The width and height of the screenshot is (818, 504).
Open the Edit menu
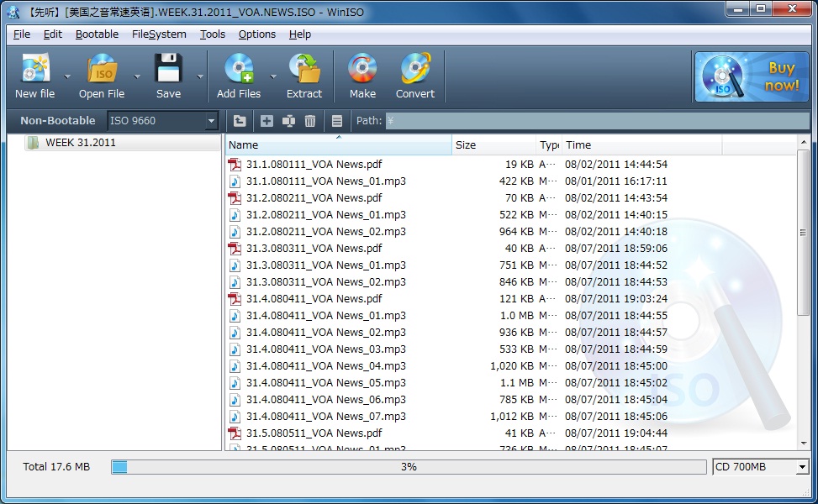coord(53,34)
